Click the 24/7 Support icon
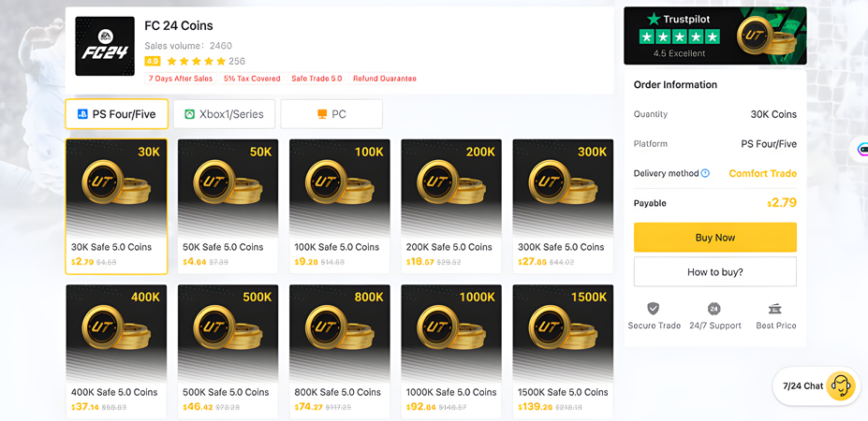This screenshot has height=421, width=868. pyautogui.click(x=714, y=309)
